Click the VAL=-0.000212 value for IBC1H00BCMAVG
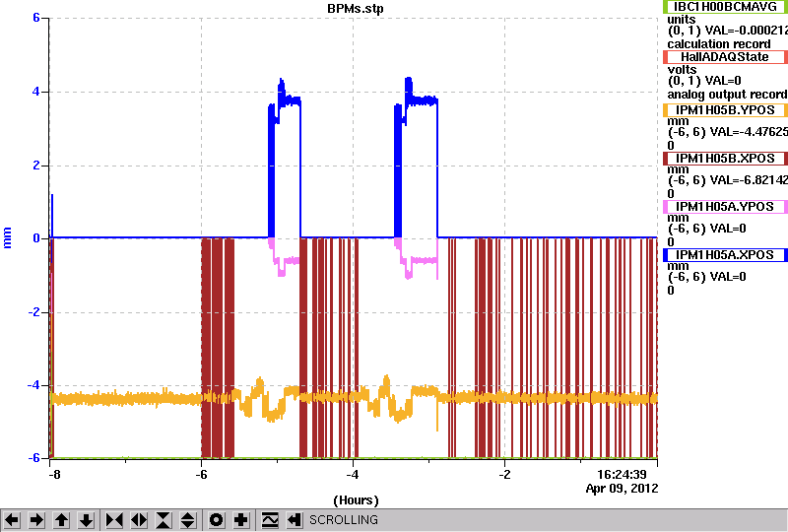 pyautogui.click(x=747, y=31)
